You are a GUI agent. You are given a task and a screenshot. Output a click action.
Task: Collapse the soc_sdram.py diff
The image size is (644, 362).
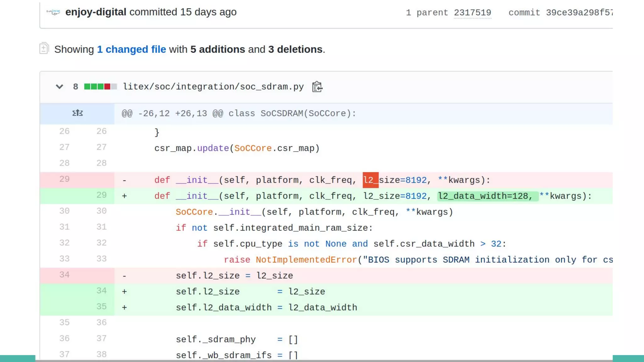coord(59,87)
